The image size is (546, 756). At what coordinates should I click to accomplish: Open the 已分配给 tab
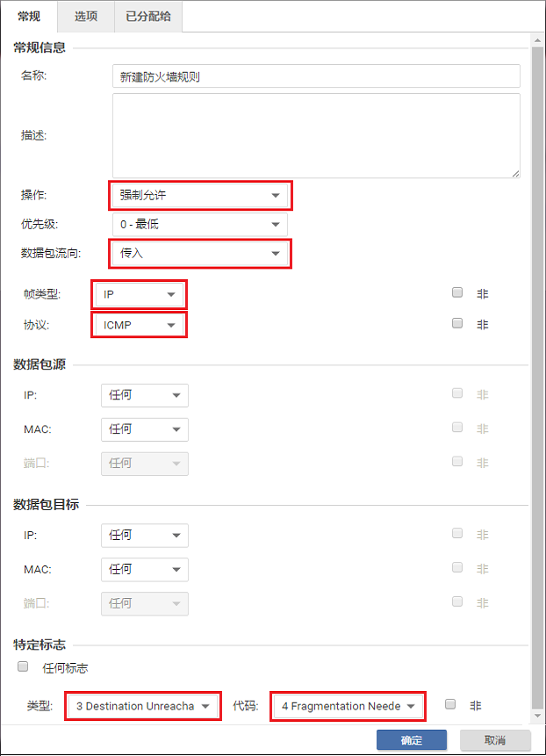[148, 16]
